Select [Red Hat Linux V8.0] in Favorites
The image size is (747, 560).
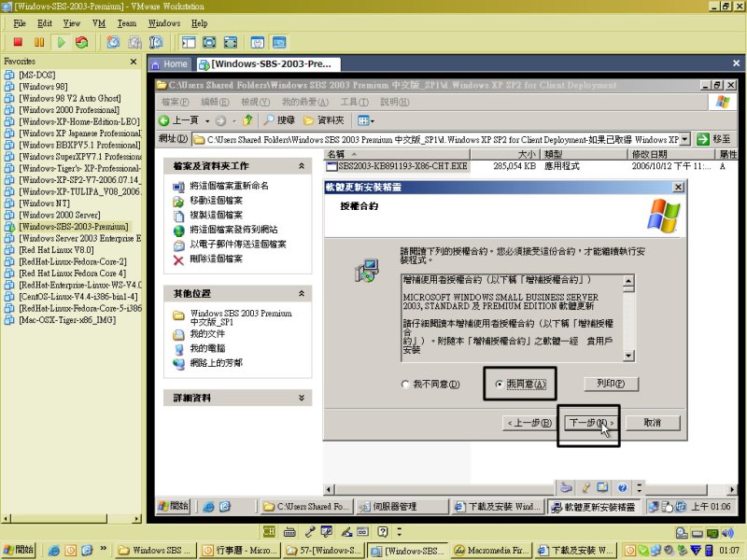coord(56,250)
